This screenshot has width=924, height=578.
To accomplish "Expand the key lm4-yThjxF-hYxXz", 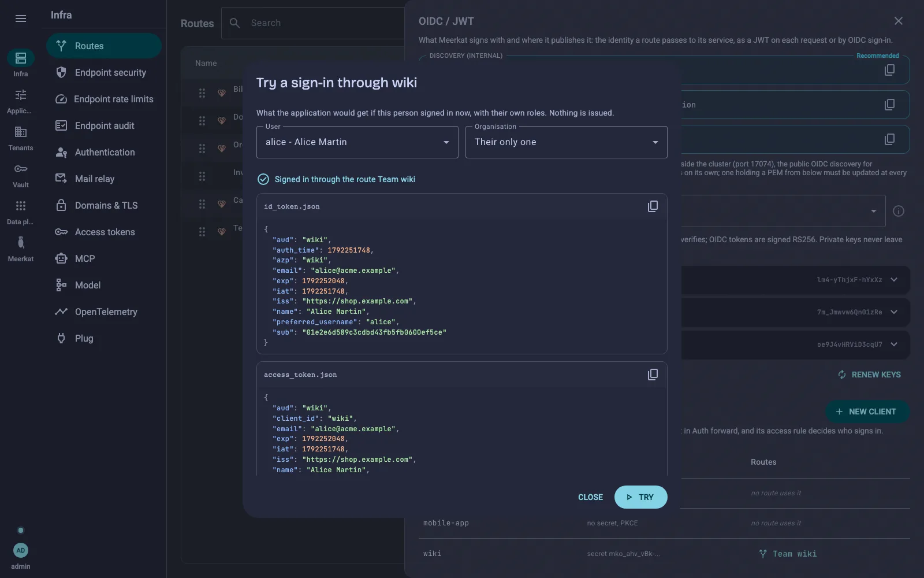I will coord(894,280).
